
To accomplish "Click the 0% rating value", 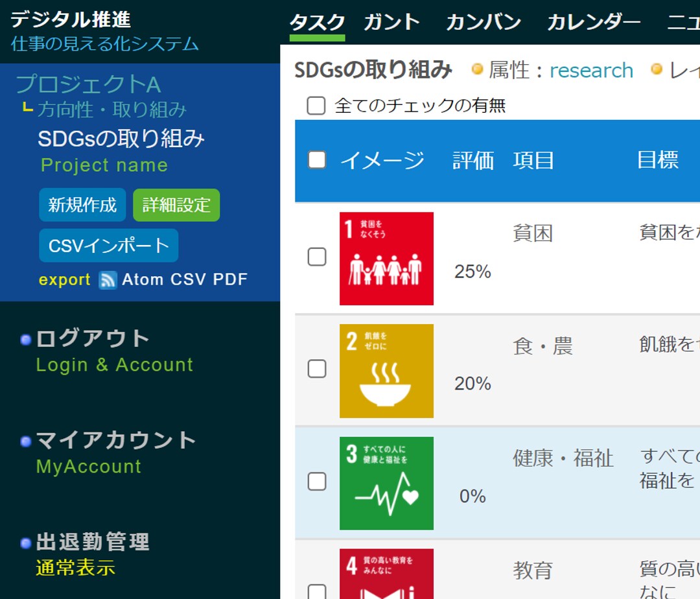I will (x=472, y=496).
